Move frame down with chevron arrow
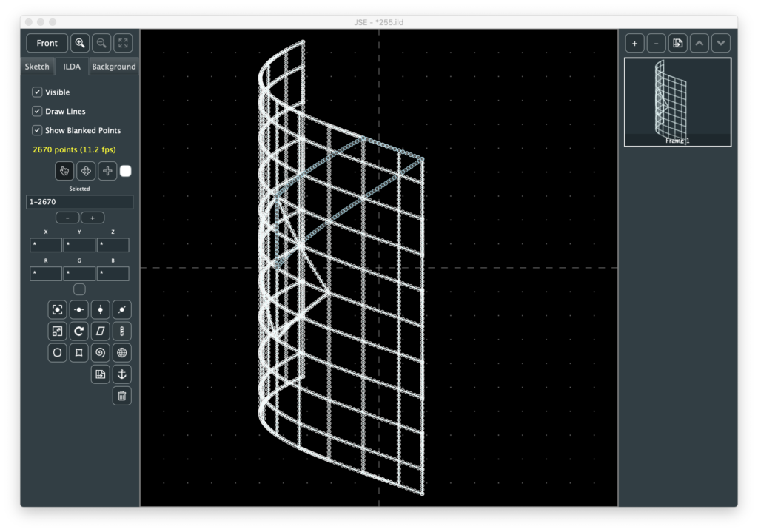The height and width of the screenshot is (532, 758). pyautogui.click(x=721, y=43)
